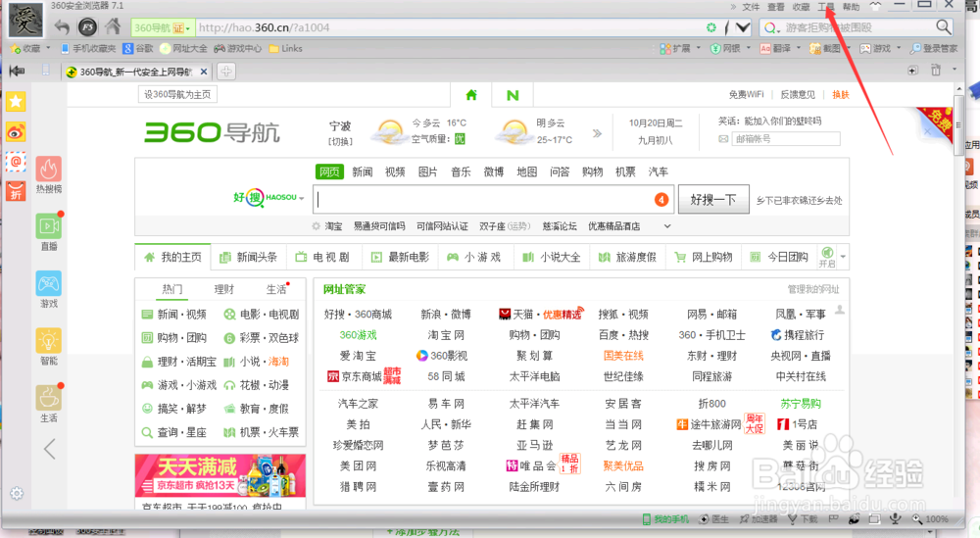Click the microphone icon in status bar
This screenshot has width=980, height=538.
[x=896, y=518]
